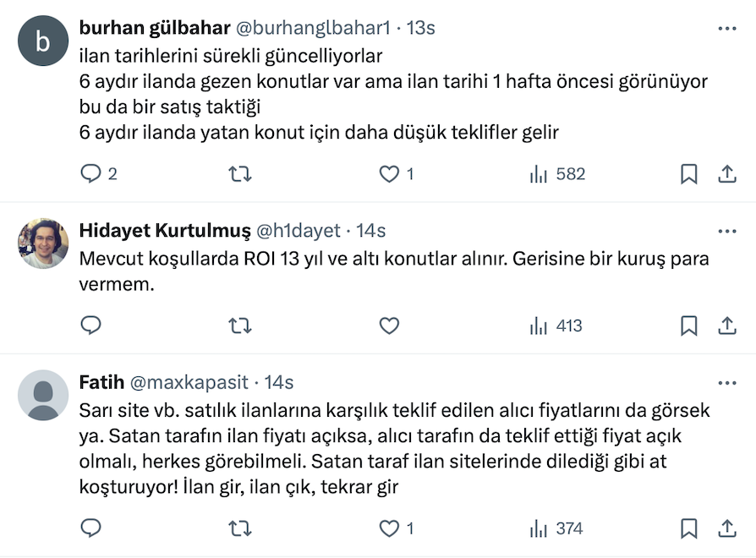The height and width of the screenshot is (558, 756).
Task: Open more options on Hidayet Kurtulmuş's tweet
Action: [726, 231]
